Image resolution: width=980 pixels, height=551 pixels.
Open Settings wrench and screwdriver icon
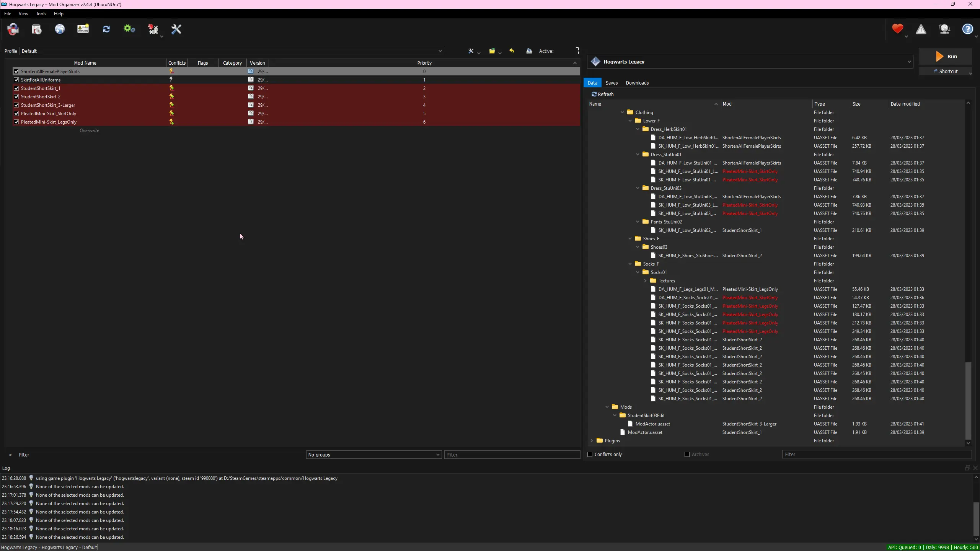coord(176,29)
